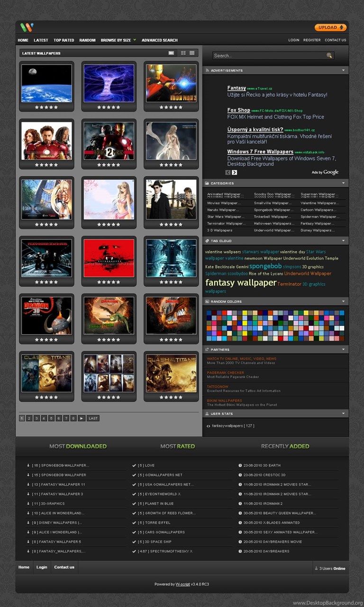The height and width of the screenshot is (607, 364).
Task: Click clock icon beside 3D Earth
Action: pyautogui.click(x=240, y=466)
